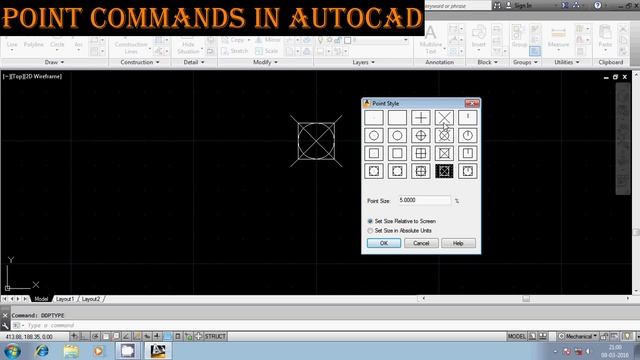Select the single dot point style
The width and height of the screenshot is (640, 360).
373,118
